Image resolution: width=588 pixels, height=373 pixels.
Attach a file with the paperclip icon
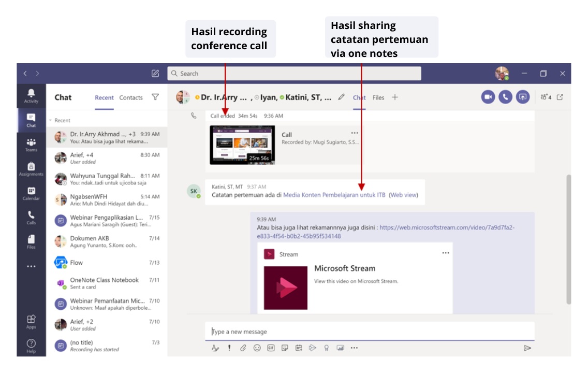click(x=243, y=348)
